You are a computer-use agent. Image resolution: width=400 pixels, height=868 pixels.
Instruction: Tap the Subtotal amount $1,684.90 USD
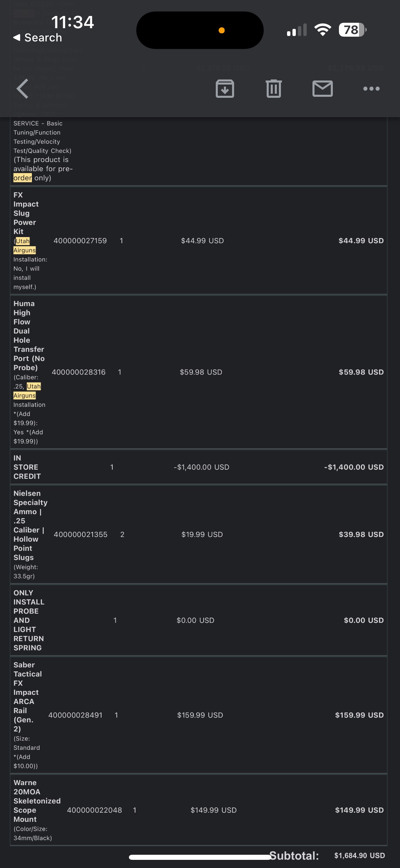pyautogui.click(x=359, y=855)
